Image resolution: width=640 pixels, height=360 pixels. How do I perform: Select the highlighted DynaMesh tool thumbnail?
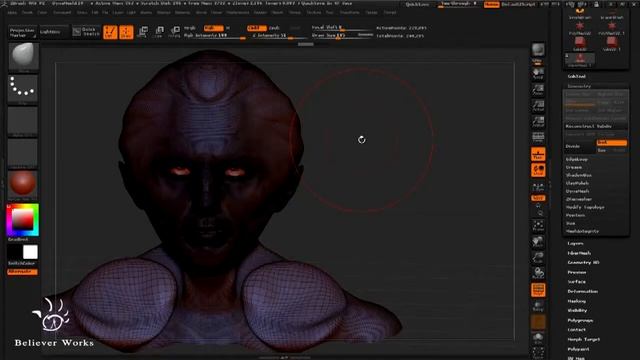point(580,60)
